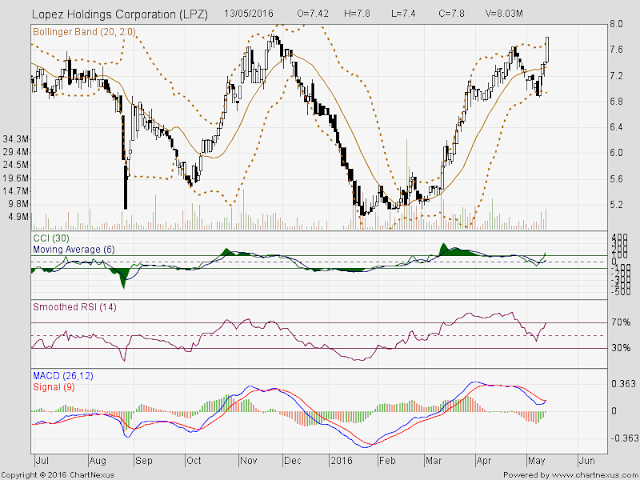Click the H=7.8 high price value
640x480 pixels.
(x=357, y=13)
